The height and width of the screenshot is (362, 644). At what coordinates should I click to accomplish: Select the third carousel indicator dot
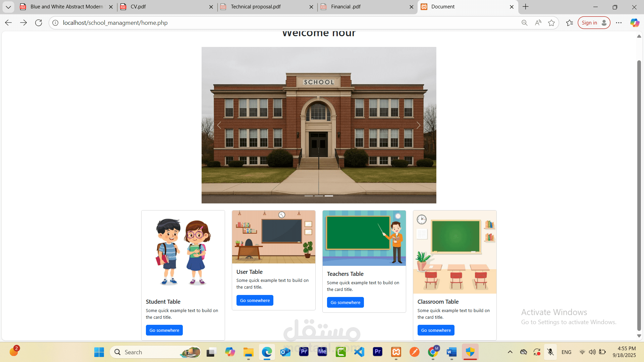coord(329,196)
